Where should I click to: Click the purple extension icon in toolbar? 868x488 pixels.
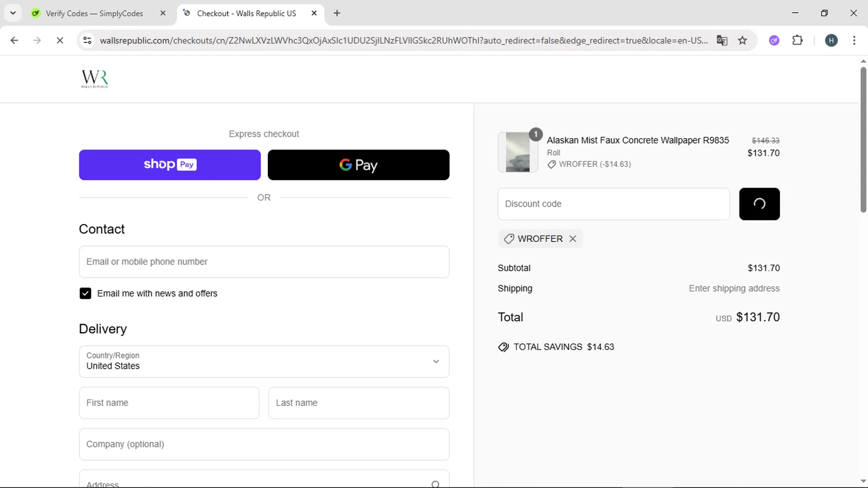[x=774, y=41]
